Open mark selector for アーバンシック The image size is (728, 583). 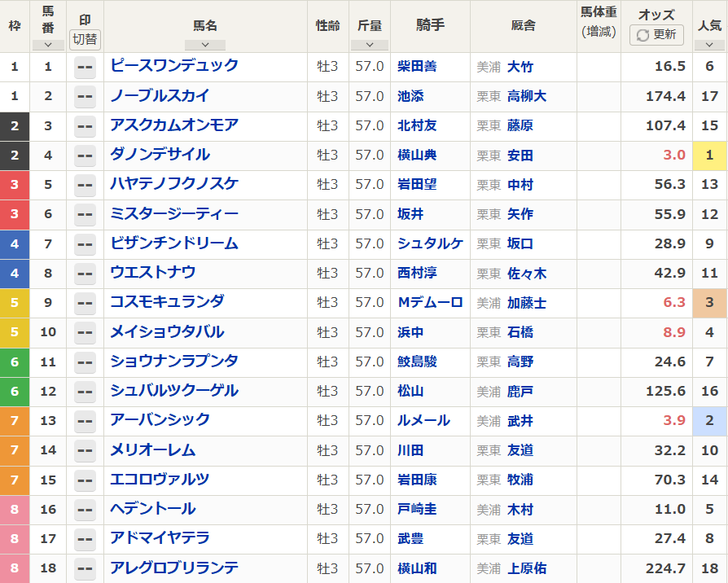click(85, 421)
